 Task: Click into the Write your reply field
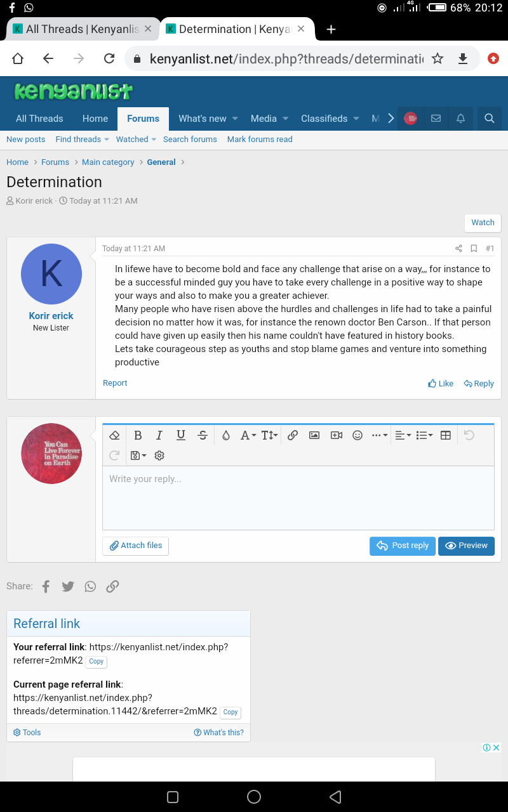pos(298,498)
